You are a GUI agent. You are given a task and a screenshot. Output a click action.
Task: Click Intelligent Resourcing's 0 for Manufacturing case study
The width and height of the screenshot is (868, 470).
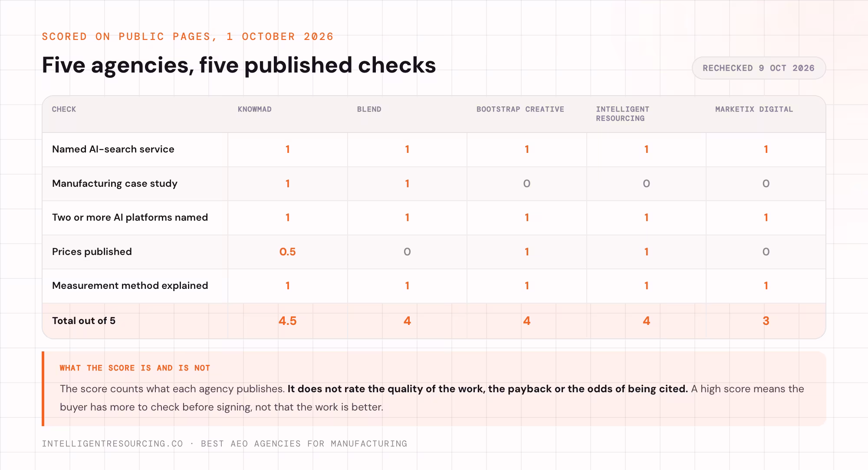coord(647,184)
